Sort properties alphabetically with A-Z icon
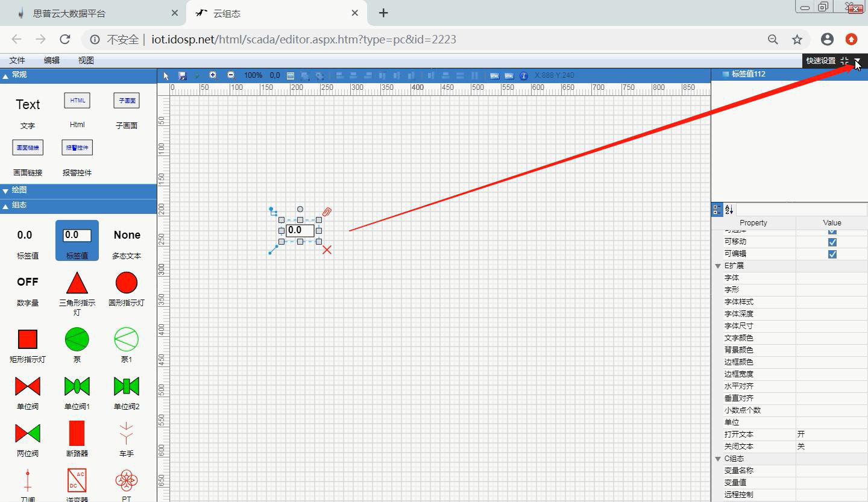The height and width of the screenshot is (502, 868). coord(729,210)
